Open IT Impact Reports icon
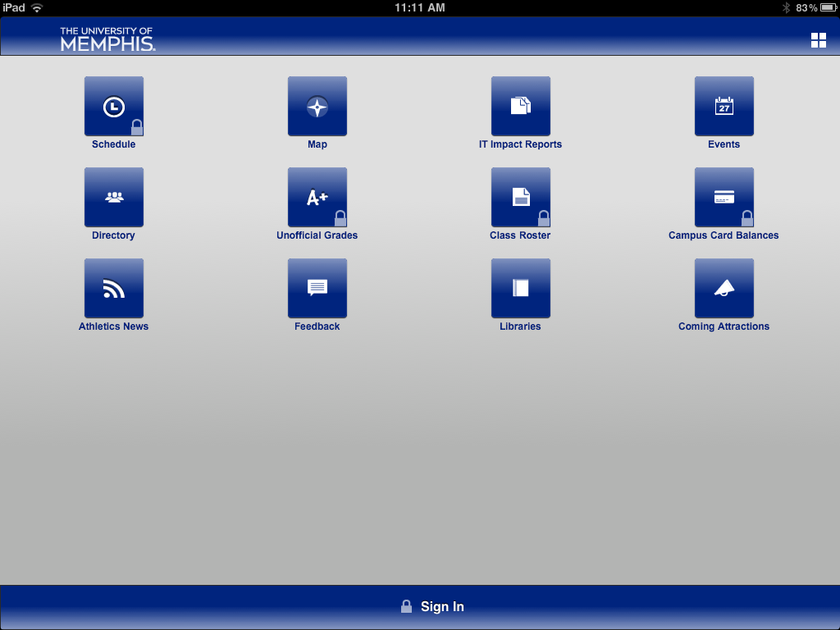 click(x=521, y=107)
